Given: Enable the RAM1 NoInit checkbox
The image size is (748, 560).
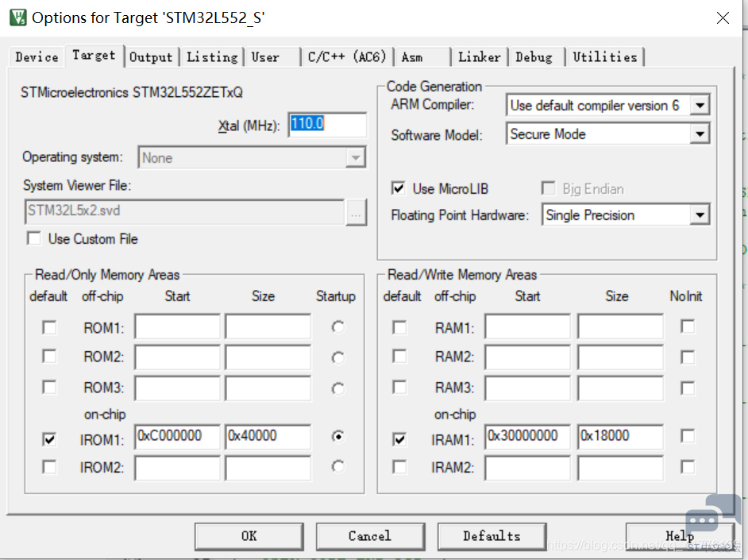Looking at the screenshot, I should point(688,326).
